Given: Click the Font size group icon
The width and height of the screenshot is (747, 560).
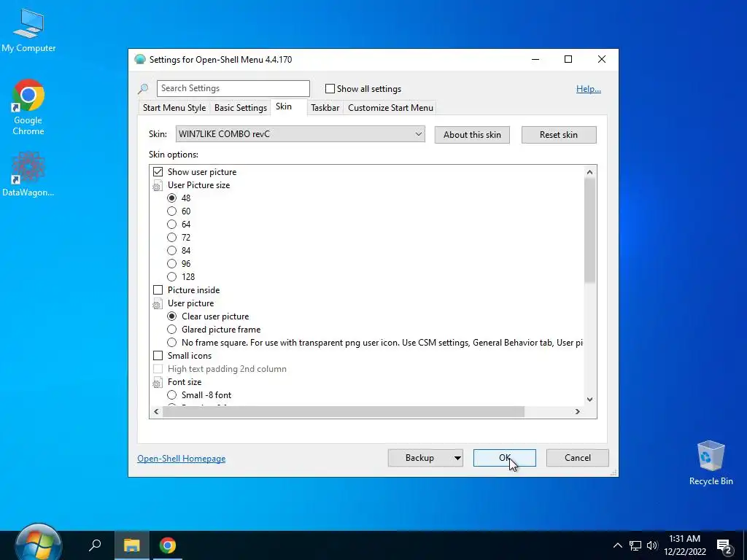Looking at the screenshot, I should (x=158, y=382).
